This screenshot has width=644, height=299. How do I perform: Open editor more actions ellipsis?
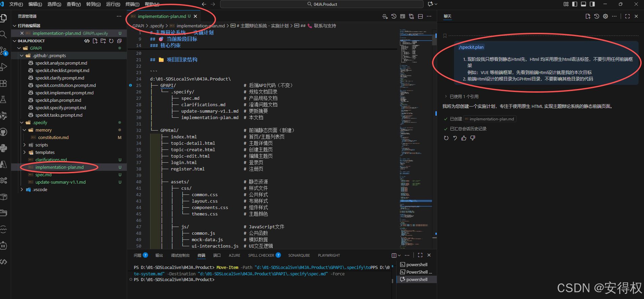click(x=429, y=16)
